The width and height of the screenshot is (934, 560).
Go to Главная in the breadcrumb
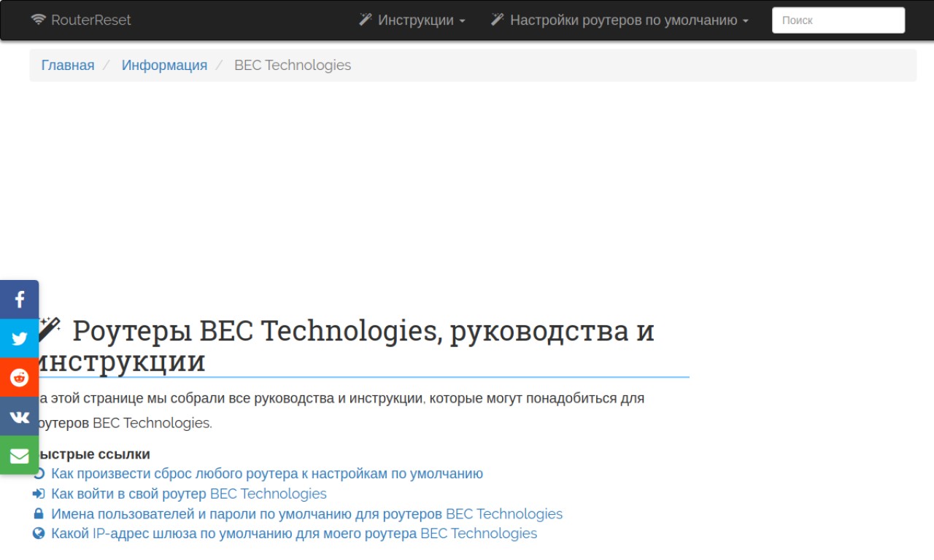tap(68, 65)
